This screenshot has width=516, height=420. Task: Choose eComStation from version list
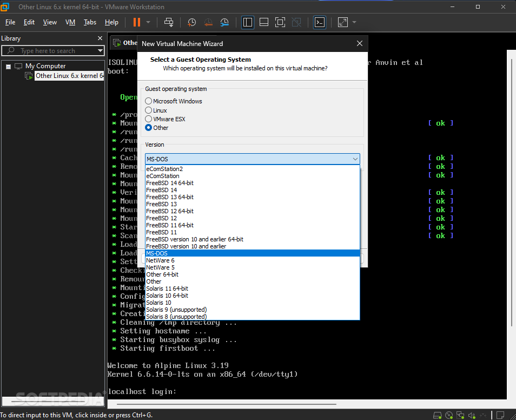252,176
